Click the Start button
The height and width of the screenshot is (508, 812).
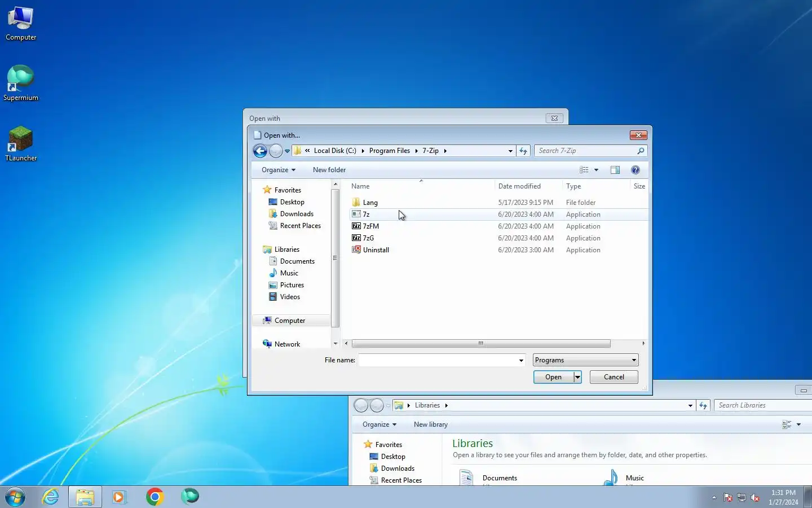(x=15, y=497)
